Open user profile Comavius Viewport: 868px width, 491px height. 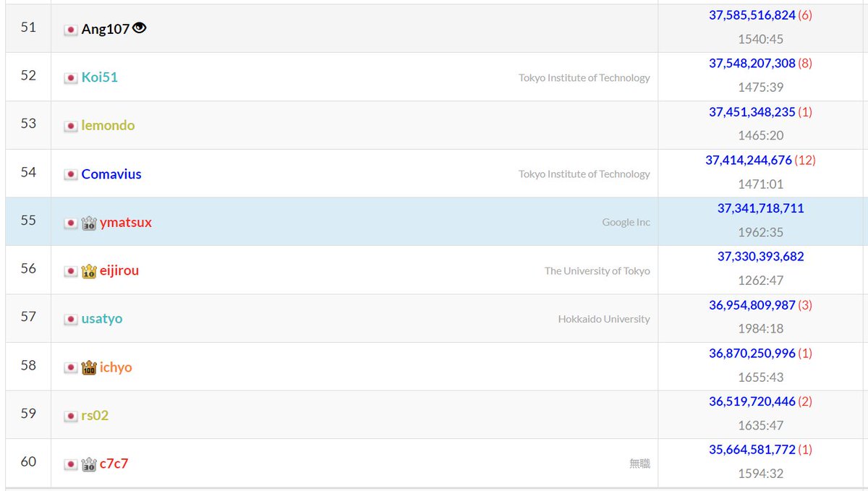tap(111, 174)
